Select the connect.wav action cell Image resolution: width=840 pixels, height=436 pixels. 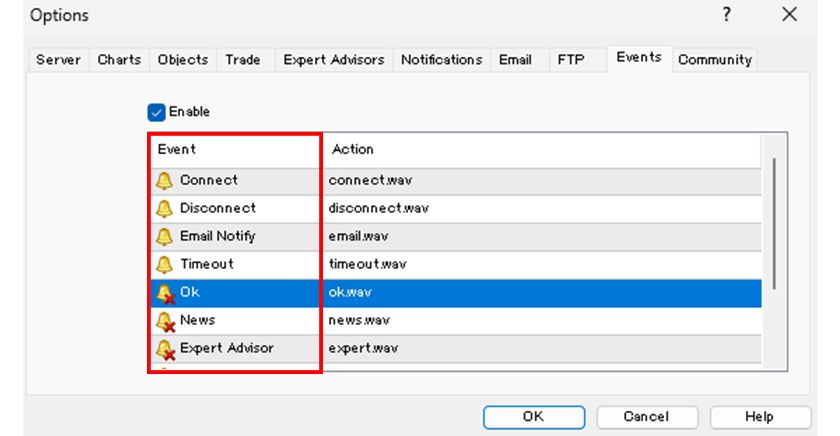371,181
